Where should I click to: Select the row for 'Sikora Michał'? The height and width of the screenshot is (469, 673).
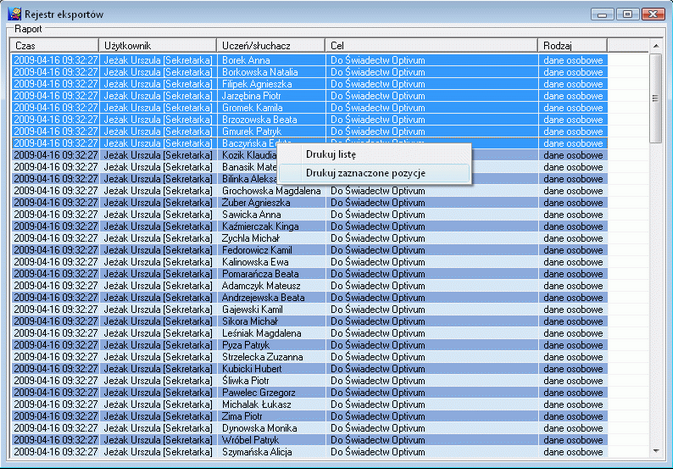tap(309, 321)
